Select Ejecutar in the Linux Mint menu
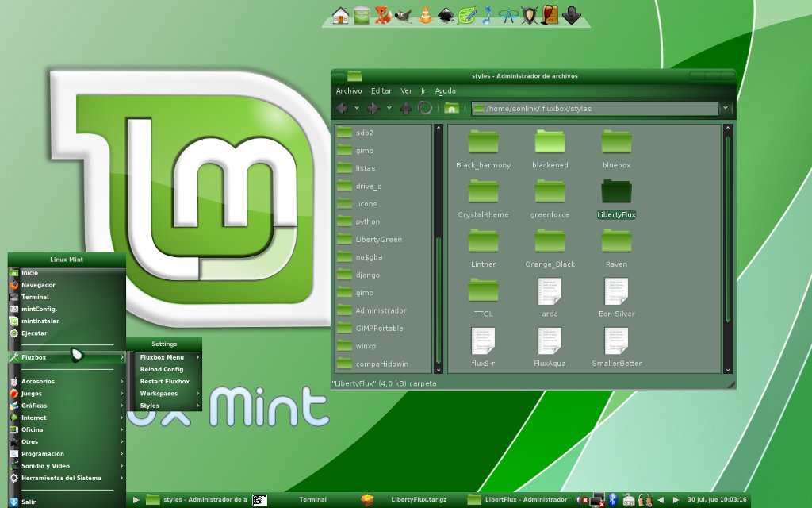This screenshot has height=508, width=812. [x=67, y=333]
